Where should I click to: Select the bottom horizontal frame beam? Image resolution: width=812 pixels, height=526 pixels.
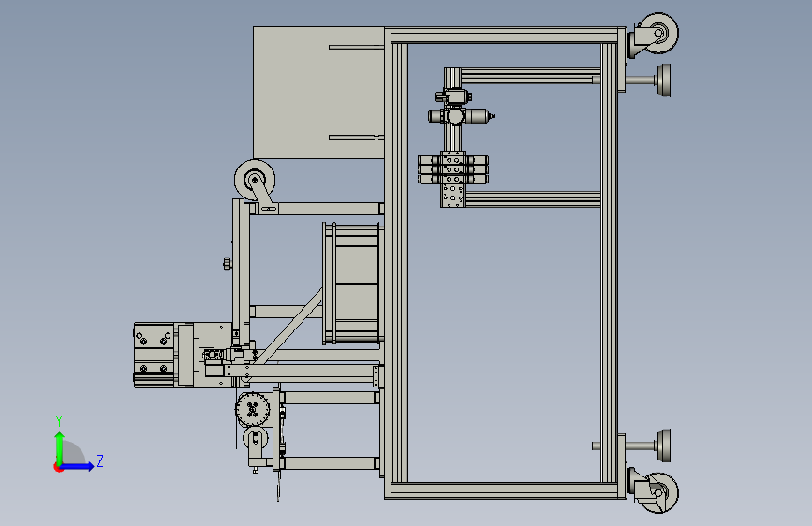tap(505, 490)
